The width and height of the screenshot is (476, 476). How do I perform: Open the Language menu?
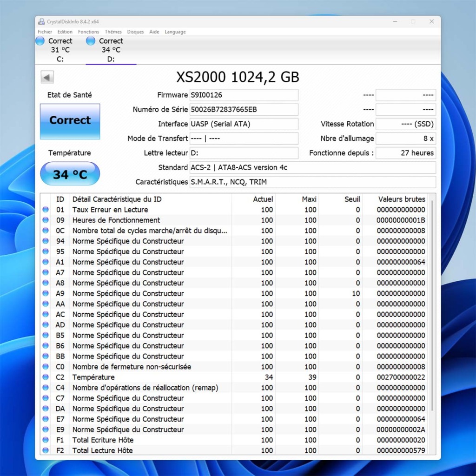175,32
